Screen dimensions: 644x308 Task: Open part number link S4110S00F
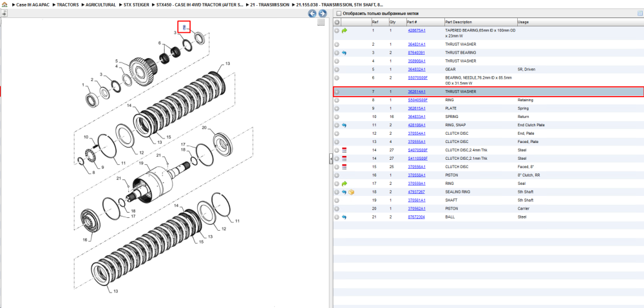coord(417,159)
